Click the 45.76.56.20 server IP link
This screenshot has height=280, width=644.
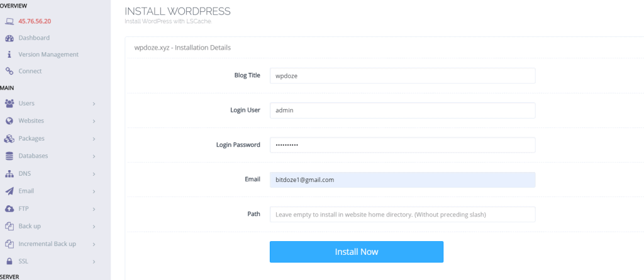(x=35, y=21)
